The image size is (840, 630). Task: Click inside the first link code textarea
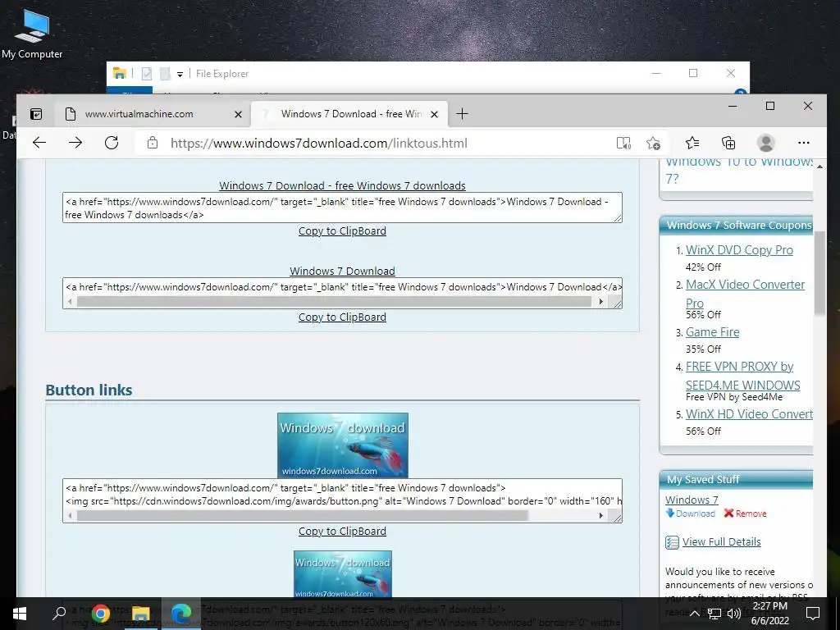(342, 208)
